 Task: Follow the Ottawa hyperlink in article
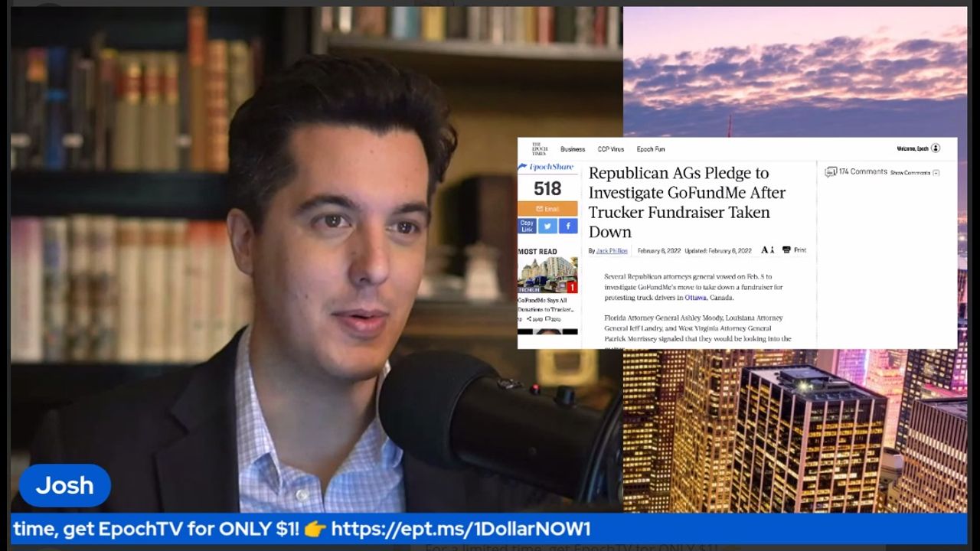695,298
